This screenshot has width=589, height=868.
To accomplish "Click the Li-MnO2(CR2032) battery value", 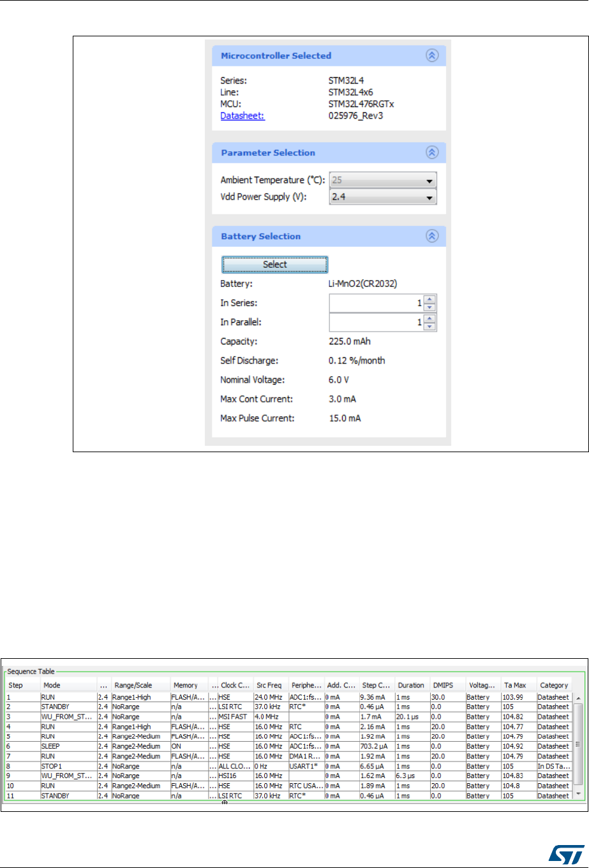I will 364,283.
